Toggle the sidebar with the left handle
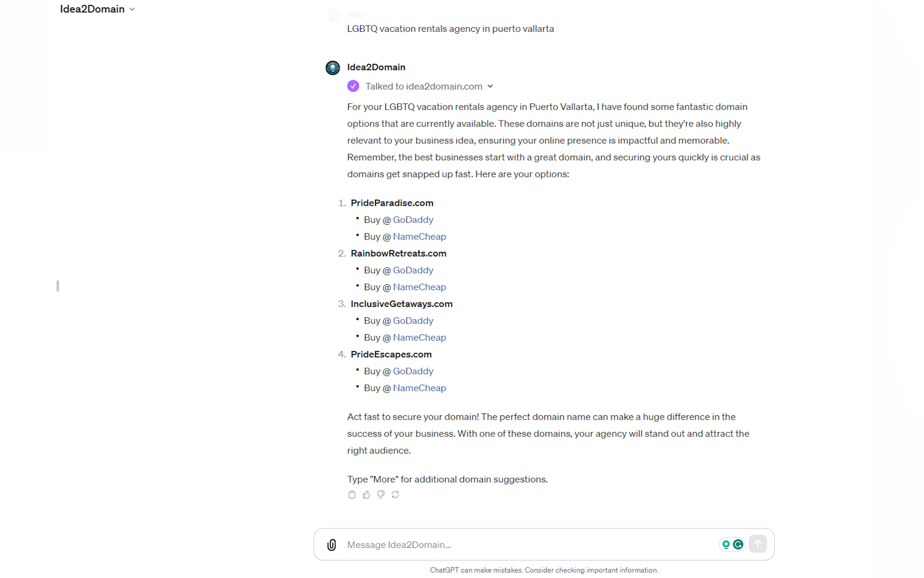The image size is (924, 578). (x=58, y=286)
